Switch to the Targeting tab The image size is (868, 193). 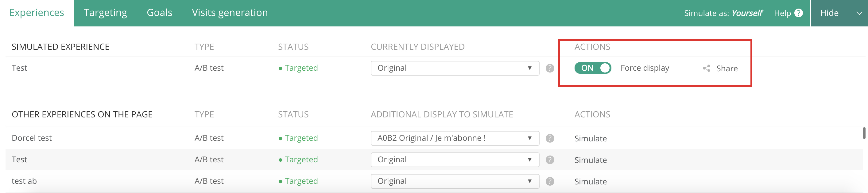point(105,13)
